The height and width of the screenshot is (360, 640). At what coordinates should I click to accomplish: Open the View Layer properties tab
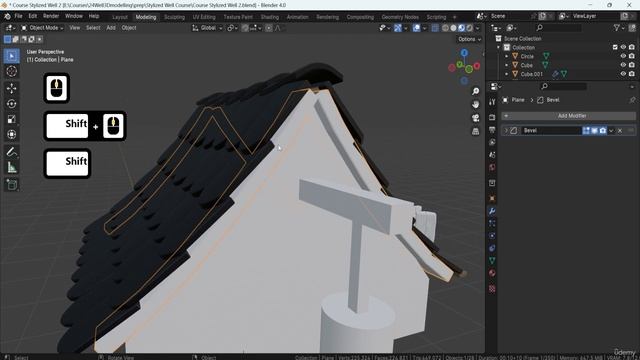click(492, 142)
